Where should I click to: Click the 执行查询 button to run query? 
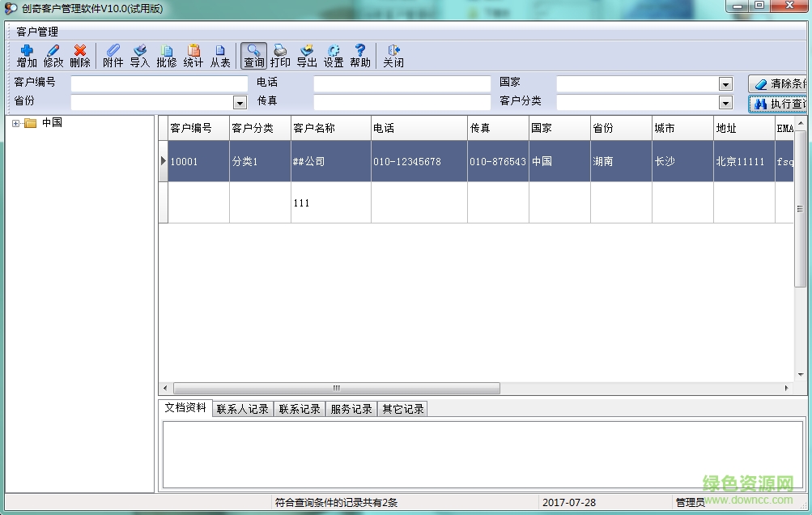click(x=780, y=103)
